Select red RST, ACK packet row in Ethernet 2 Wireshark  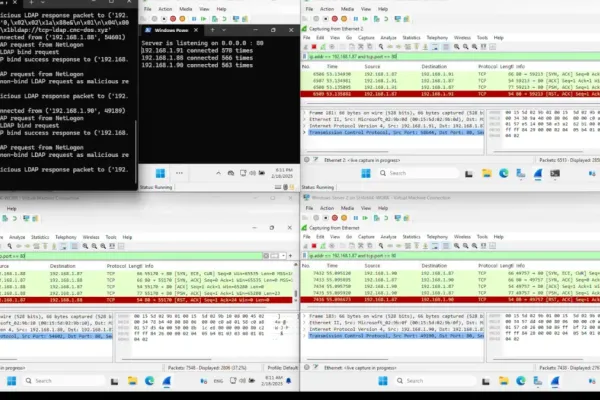(x=450, y=94)
